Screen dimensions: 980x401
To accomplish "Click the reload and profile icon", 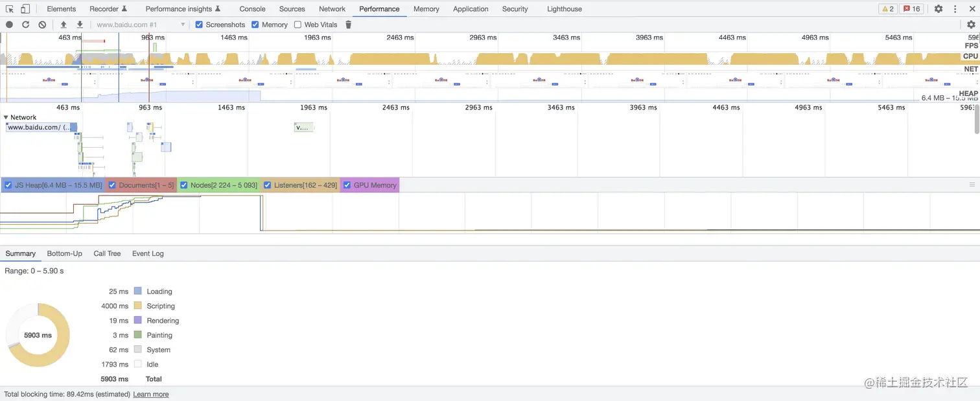I will click(x=26, y=25).
